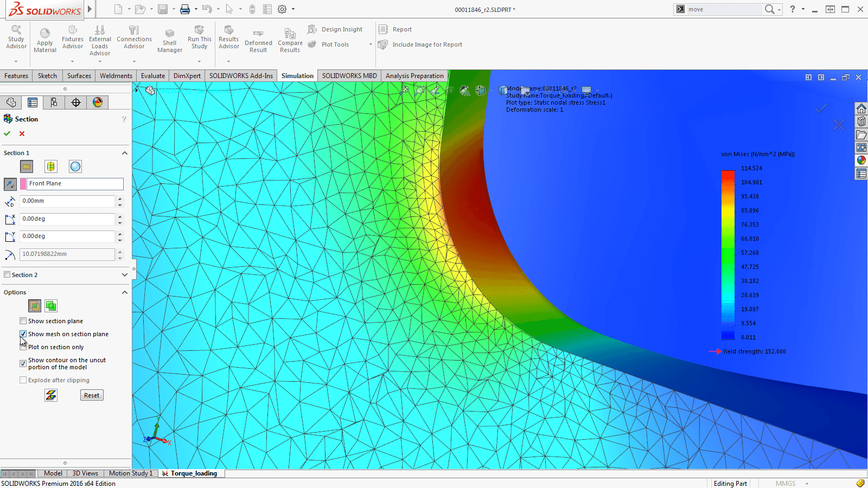Open Print dropdown arrow
The width and height of the screenshot is (868, 488).
196,9
